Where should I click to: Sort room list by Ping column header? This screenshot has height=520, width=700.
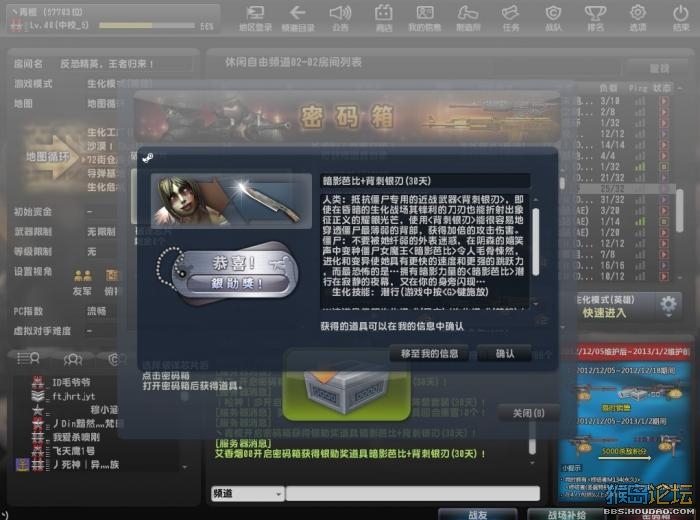(x=638, y=87)
